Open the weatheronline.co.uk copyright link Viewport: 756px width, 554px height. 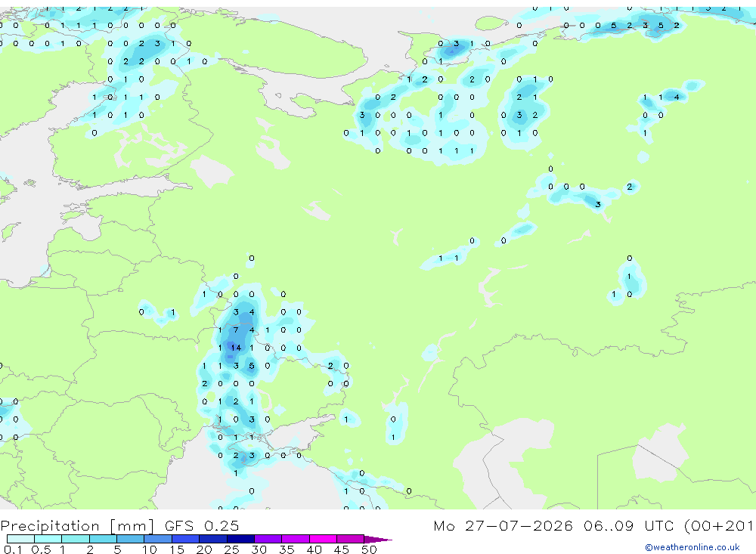pos(692,547)
